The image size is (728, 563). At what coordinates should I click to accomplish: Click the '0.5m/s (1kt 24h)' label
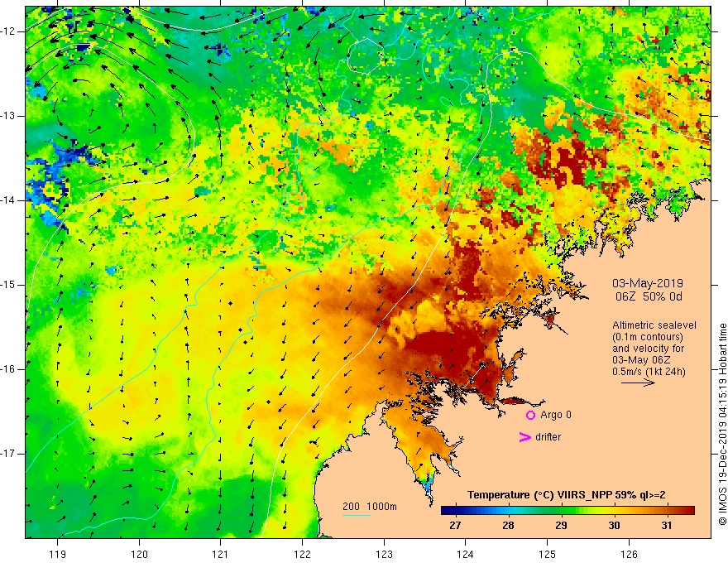click(x=649, y=372)
